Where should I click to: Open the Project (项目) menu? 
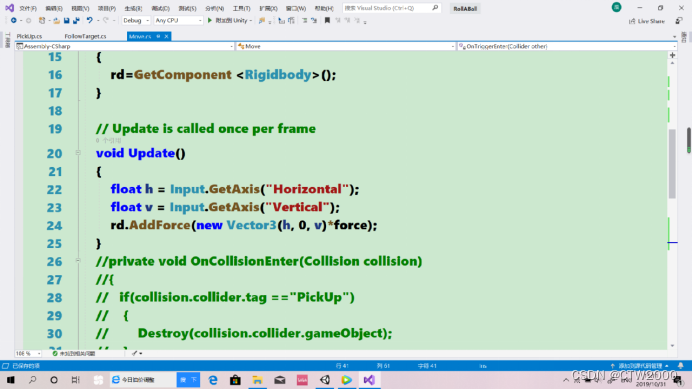[x=107, y=8]
